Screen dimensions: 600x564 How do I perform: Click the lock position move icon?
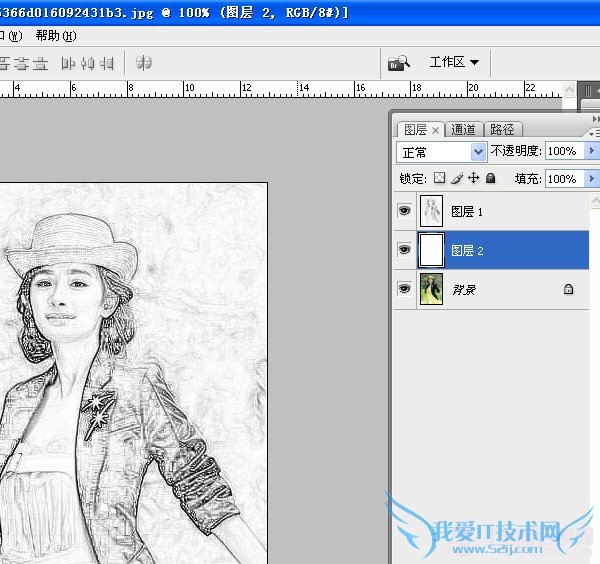point(473,179)
